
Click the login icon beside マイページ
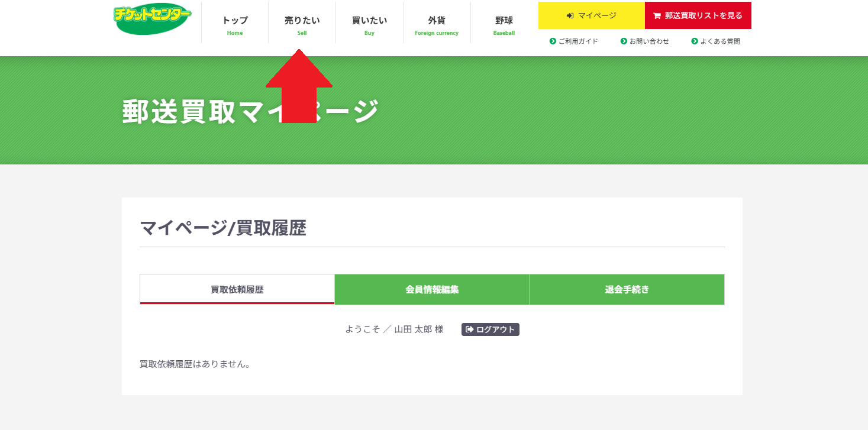pos(570,16)
